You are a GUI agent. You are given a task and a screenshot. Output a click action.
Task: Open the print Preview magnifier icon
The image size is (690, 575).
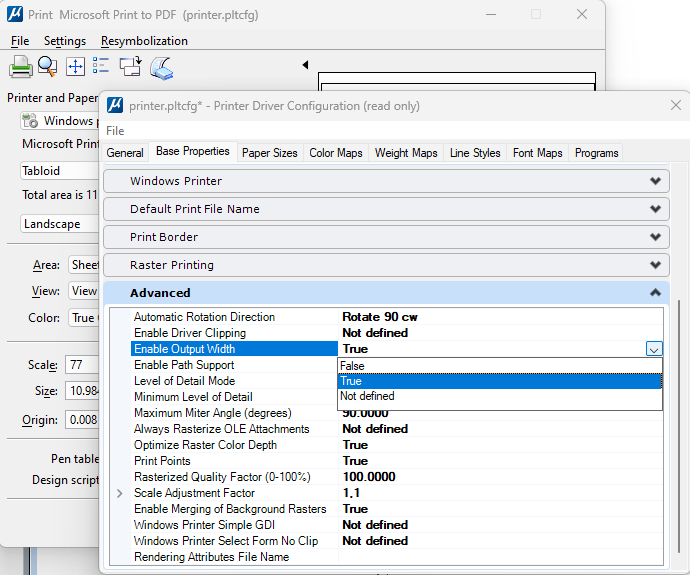pos(47,67)
